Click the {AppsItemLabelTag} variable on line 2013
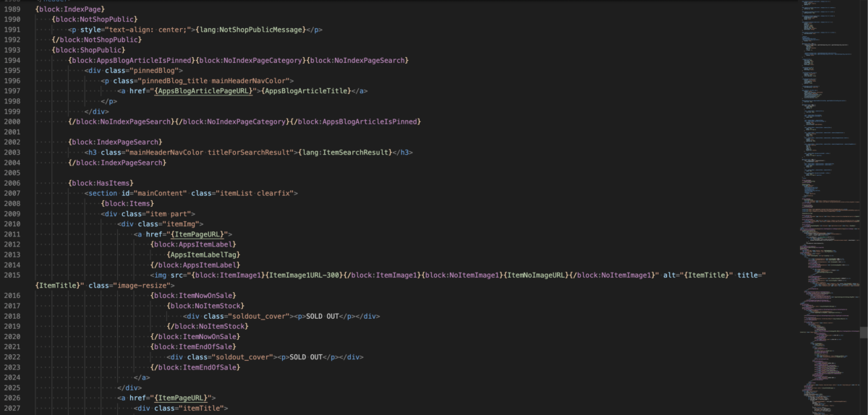This screenshot has height=415, width=868. click(203, 254)
